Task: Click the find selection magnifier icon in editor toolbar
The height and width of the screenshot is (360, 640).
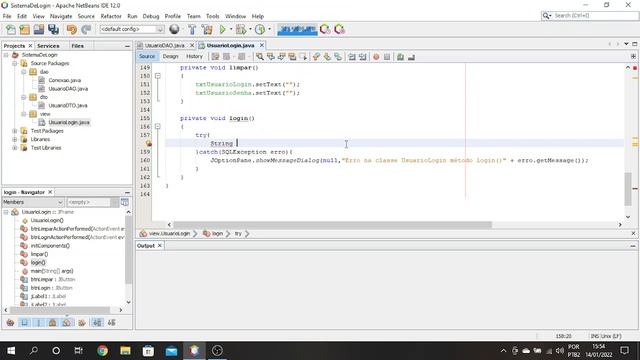Action: pos(260,57)
